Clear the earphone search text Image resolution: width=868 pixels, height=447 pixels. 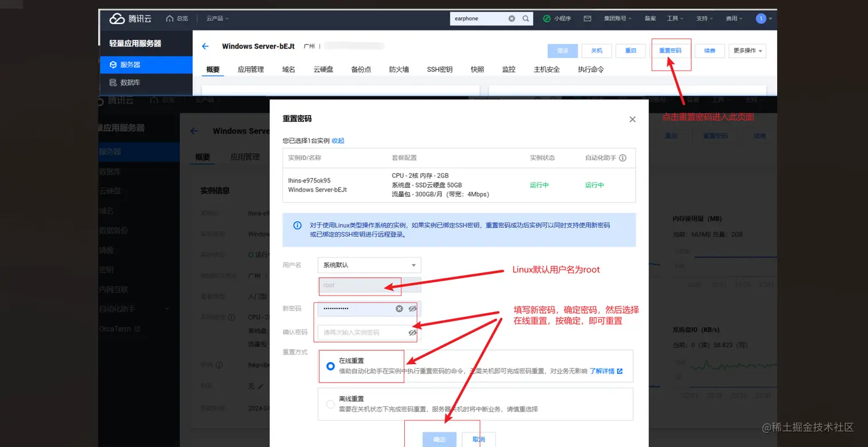tap(511, 18)
